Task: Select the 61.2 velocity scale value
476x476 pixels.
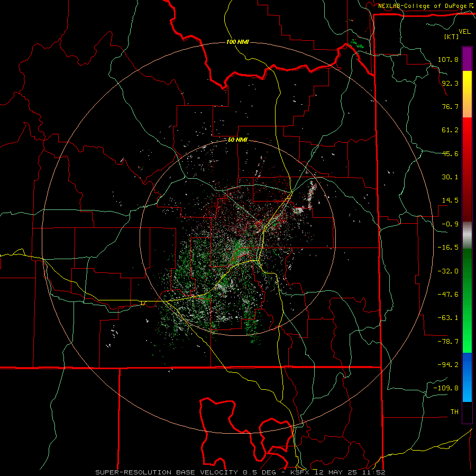Action: tap(450, 130)
